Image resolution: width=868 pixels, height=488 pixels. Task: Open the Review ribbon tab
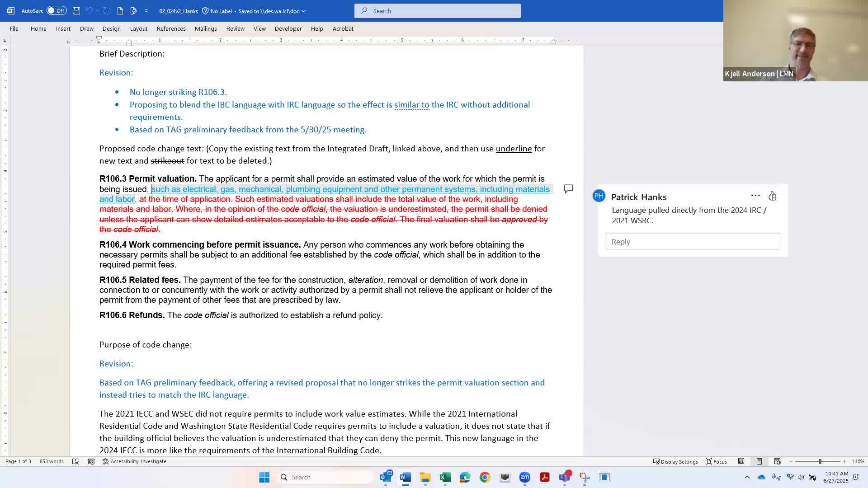[x=235, y=28]
